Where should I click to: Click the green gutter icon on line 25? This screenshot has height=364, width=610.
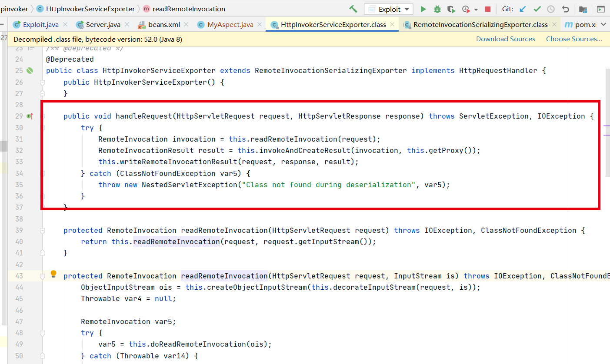30,70
